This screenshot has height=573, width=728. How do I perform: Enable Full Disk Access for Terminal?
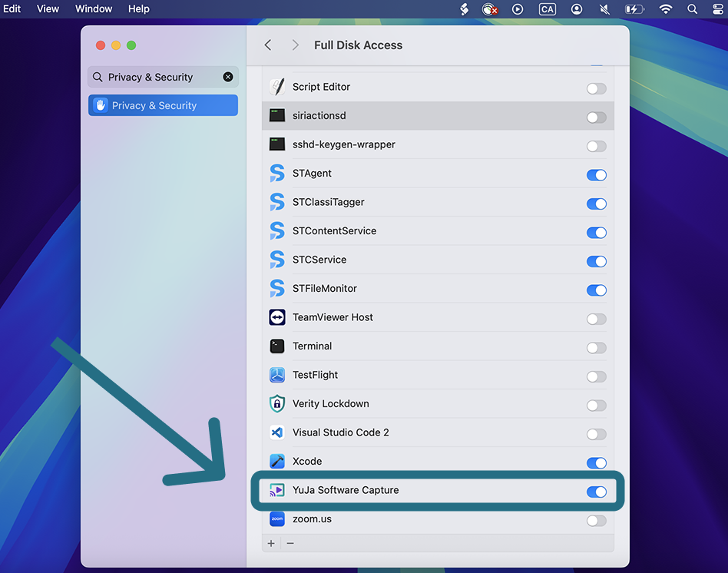point(597,348)
